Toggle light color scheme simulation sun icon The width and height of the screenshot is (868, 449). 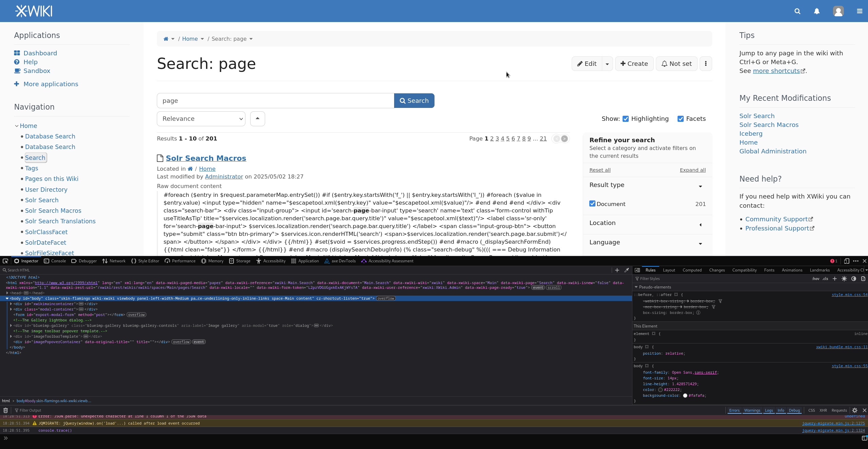pos(844,279)
